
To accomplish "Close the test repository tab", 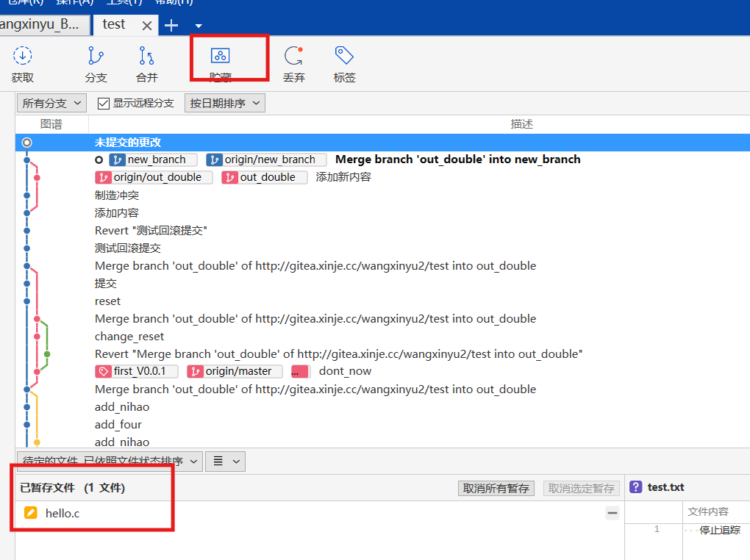I will click(147, 25).
